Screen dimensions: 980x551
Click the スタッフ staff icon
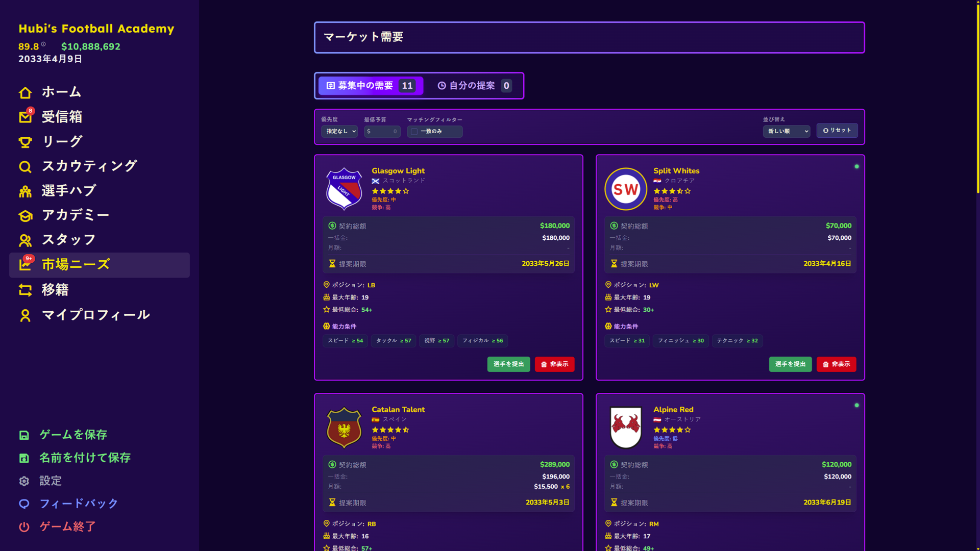point(25,240)
